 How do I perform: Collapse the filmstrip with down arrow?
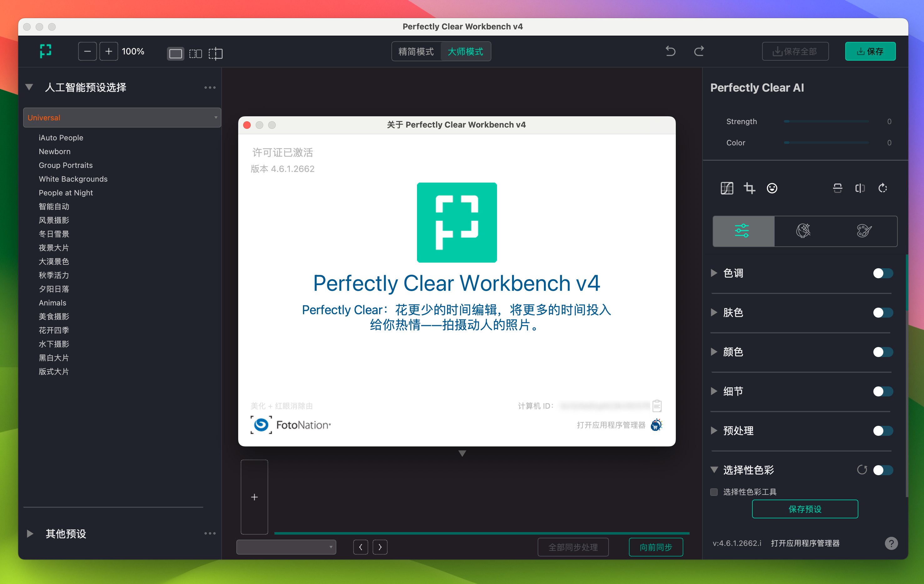462,453
